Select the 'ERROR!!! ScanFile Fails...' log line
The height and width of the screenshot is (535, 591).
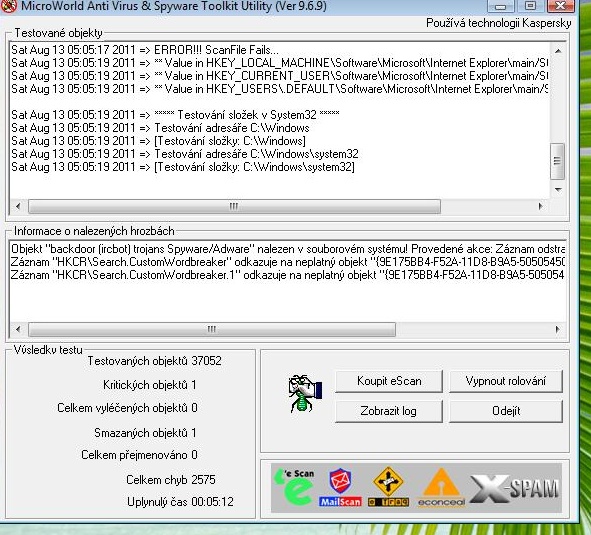145,50
